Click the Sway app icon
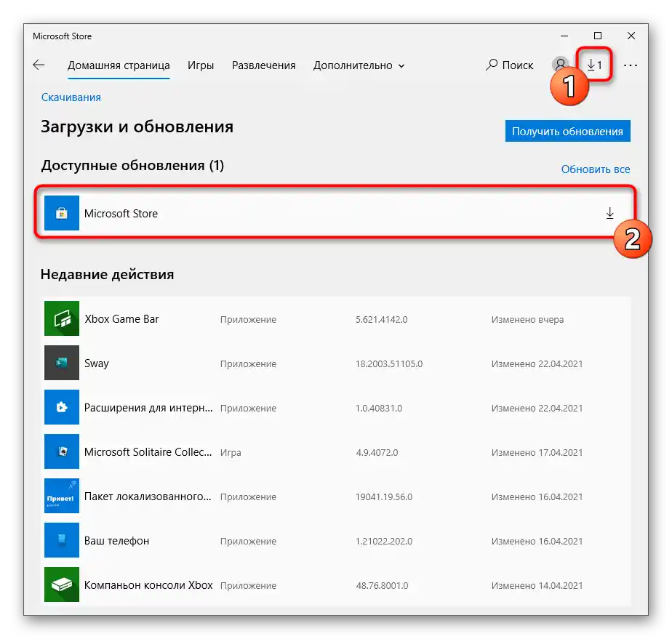The height and width of the screenshot is (639, 672). tap(62, 363)
